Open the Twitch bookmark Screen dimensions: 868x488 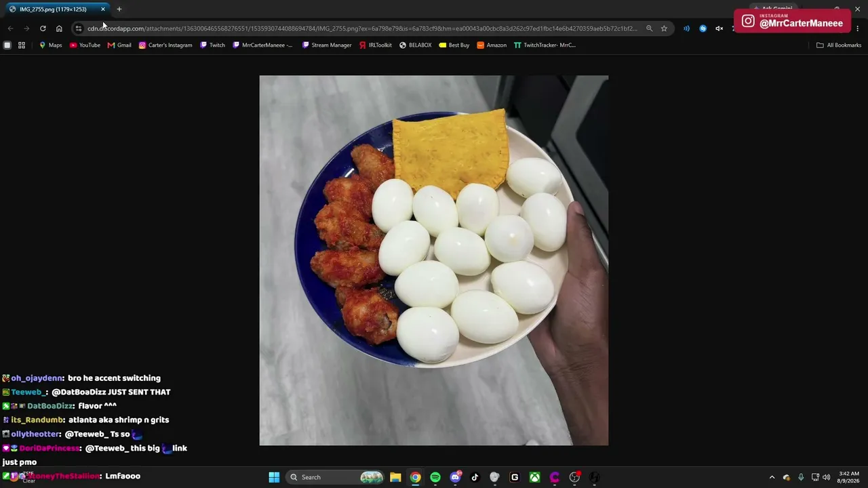(212, 45)
